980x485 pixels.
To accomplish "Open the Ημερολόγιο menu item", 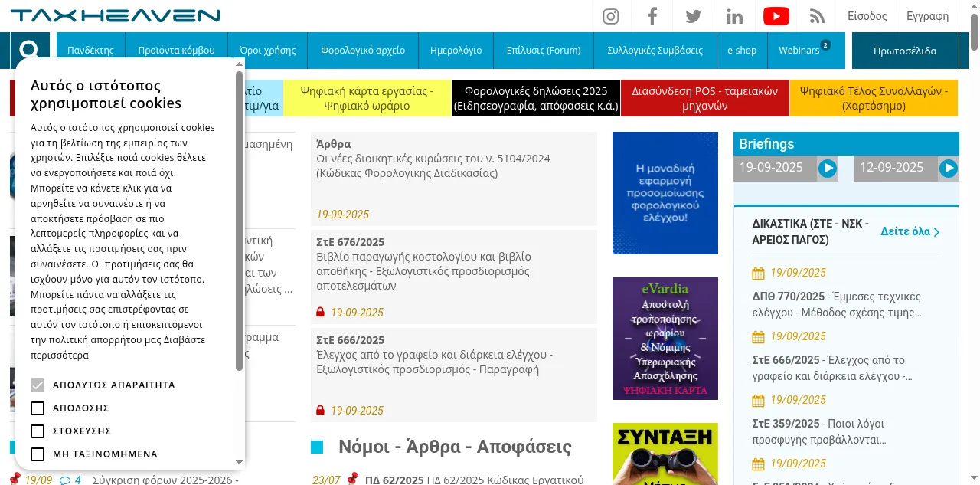I will click(x=456, y=51).
